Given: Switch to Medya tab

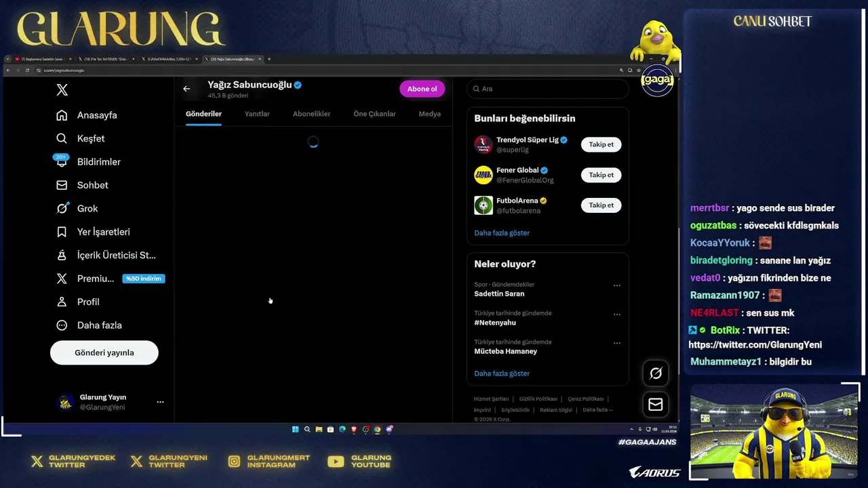Looking at the screenshot, I should (429, 114).
